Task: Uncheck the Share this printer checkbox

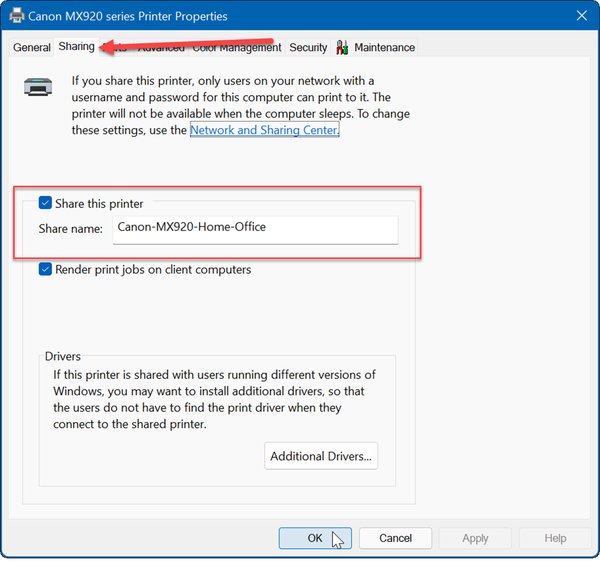Action: point(45,203)
